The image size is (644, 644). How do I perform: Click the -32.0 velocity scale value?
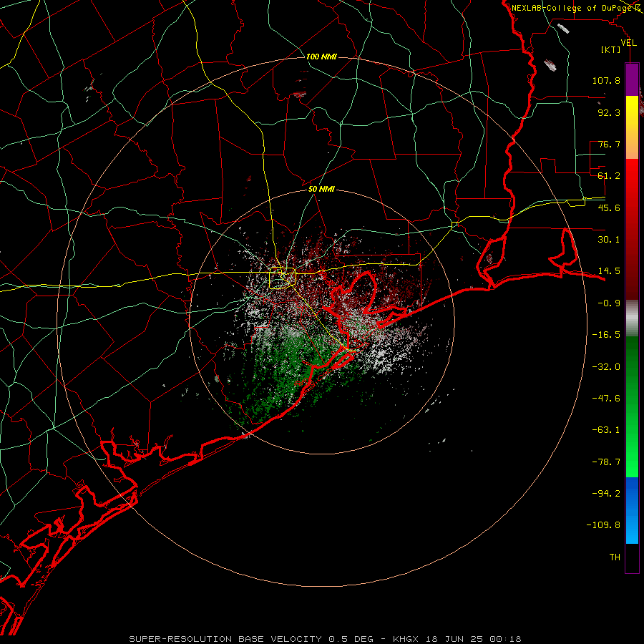606,367
